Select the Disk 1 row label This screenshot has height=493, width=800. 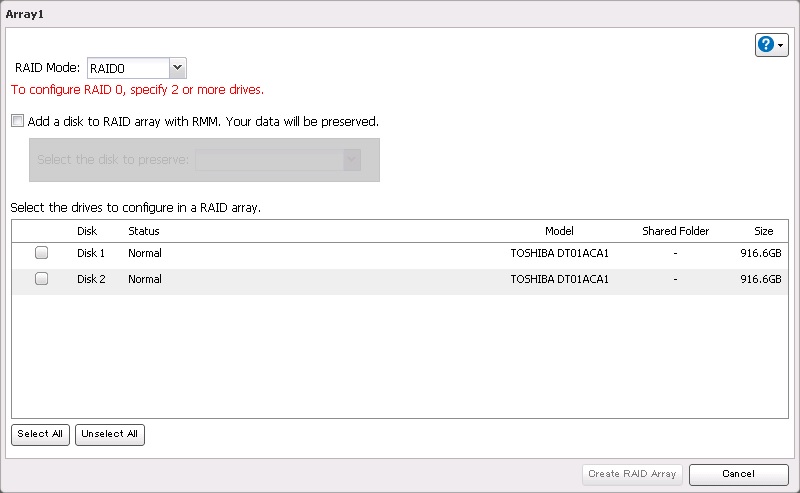91,254
